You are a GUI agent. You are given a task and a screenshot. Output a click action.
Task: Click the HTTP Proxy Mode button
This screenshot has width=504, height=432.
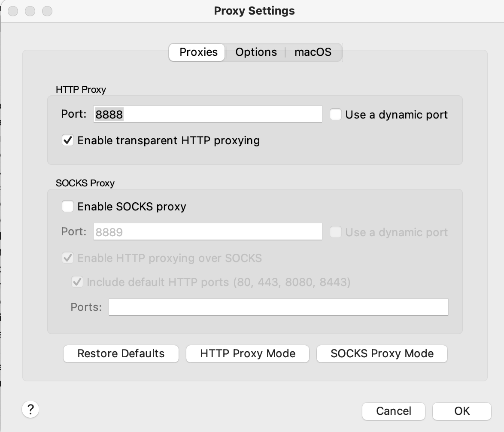click(248, 353)
